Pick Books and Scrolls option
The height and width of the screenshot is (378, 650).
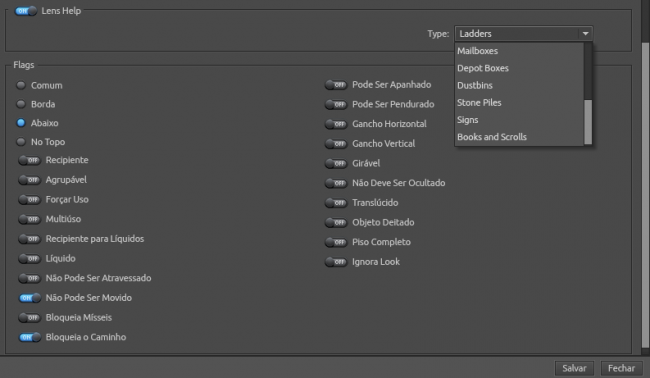(x=519, y=137)
